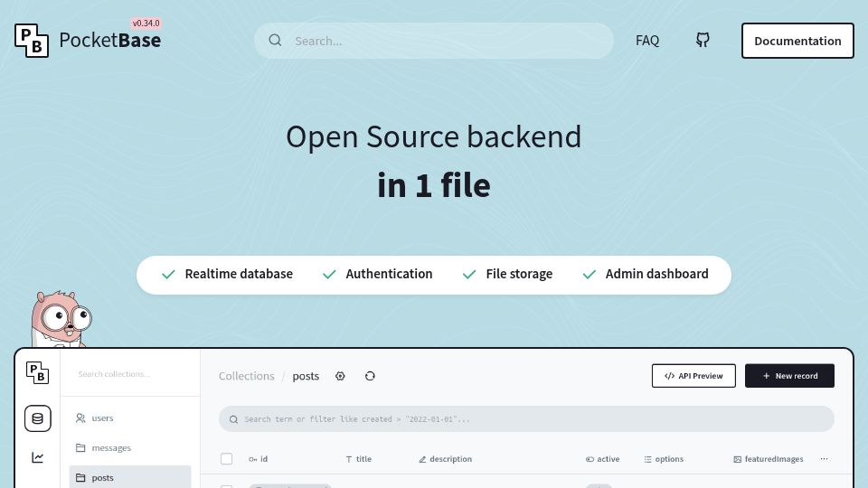Click the Collections breadcrumb
868x488 pixels.
[246, 376]
